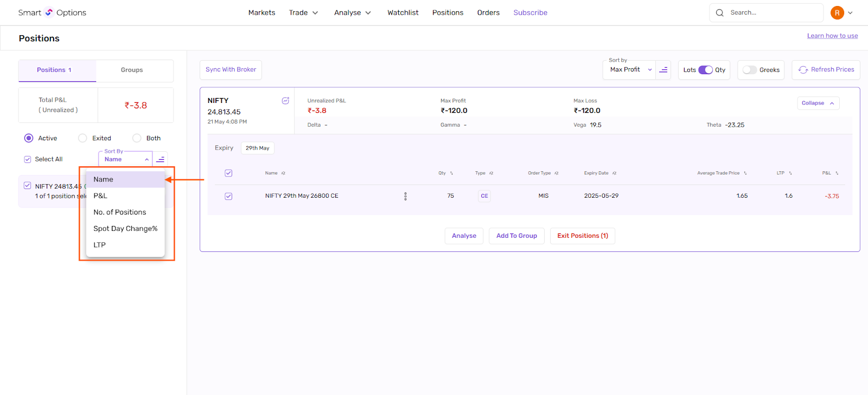
Task: Click the Smart Options logo icon
Action: [49, 12]
